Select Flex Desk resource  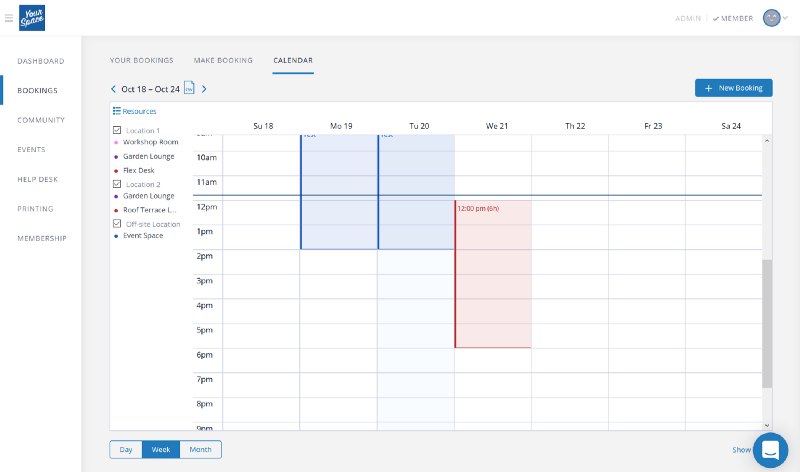(x=139, y=170)
